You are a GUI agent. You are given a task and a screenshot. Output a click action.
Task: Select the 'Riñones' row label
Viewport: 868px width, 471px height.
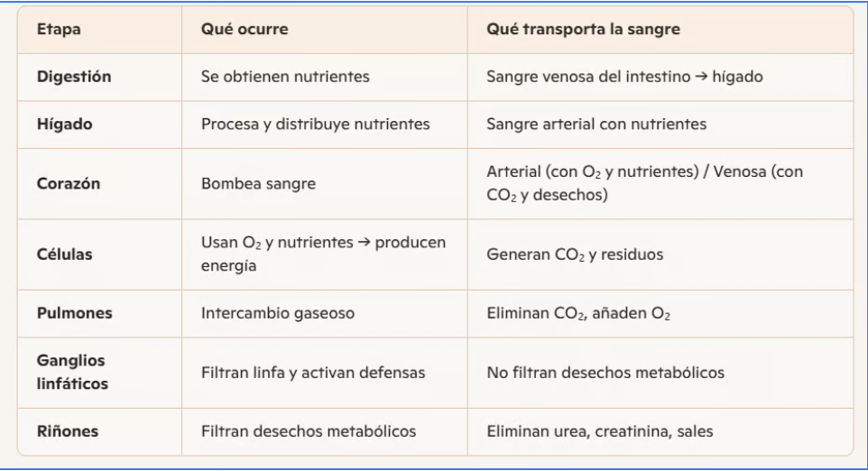click(x=67, y=431)
